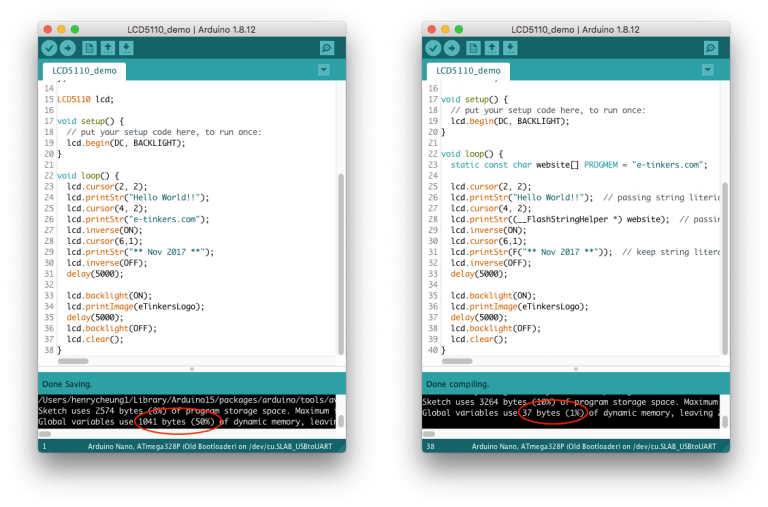Open Serial Monitor in right Arduino window

(x=711, y=48)
